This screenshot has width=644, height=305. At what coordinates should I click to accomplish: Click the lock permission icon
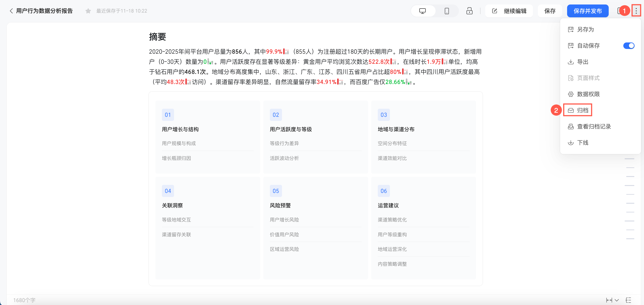click(x=469, y=11)
